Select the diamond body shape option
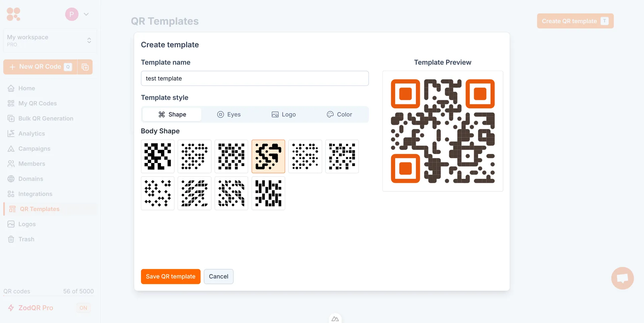 pos(158,193)
